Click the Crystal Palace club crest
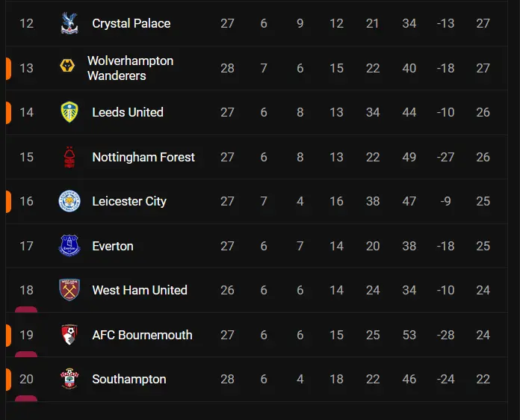 pyautogui.click(x=69, y=23)
